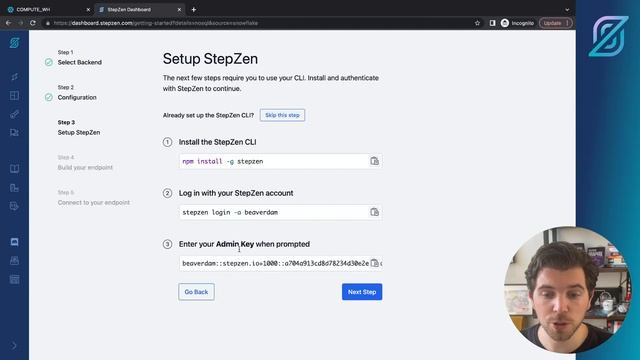The image size is (640, 360).
Task: Open the tab search dropdown chevron
Action: [567, 9]
